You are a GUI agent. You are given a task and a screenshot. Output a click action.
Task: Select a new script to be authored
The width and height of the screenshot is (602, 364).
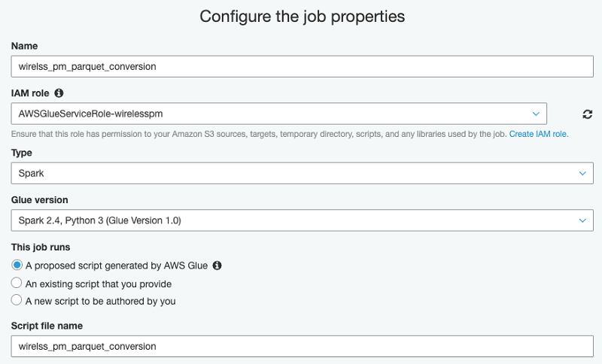click(x=17, y=301)
